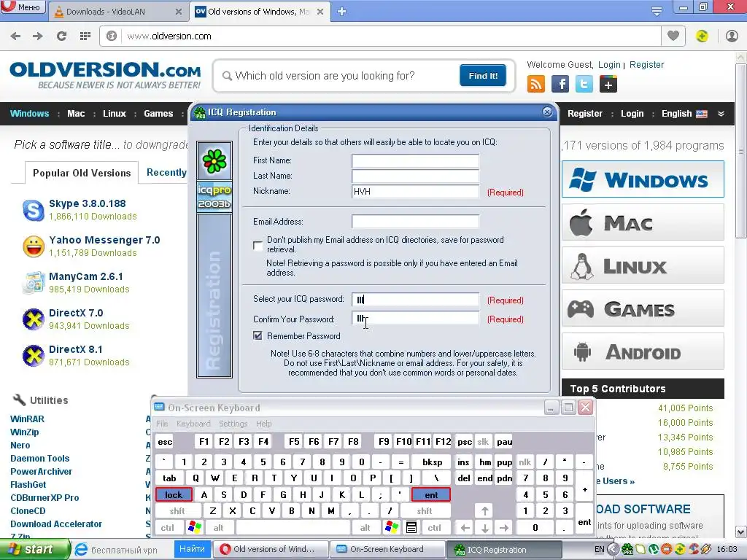Click the Internet Explorer quick launch icon

82,550
